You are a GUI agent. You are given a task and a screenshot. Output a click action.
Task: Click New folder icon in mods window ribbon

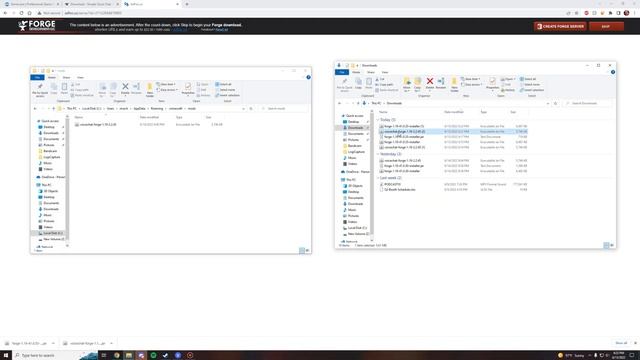150,89
